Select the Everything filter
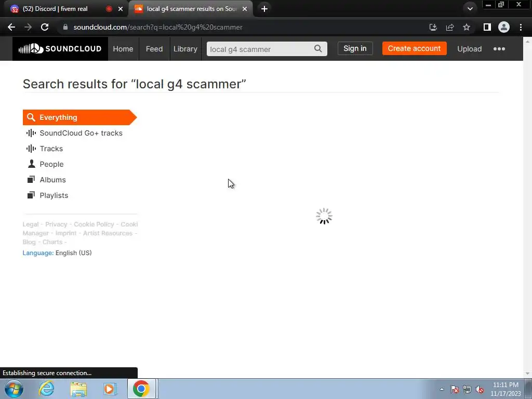Screen dimensions: 532x399 coord(79,117)
